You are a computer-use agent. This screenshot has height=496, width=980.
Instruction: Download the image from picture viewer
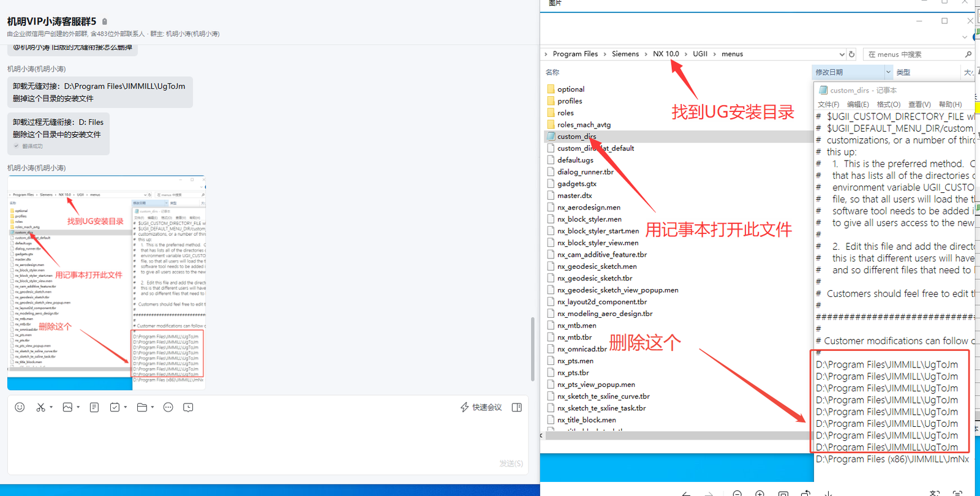coord(828,493)
